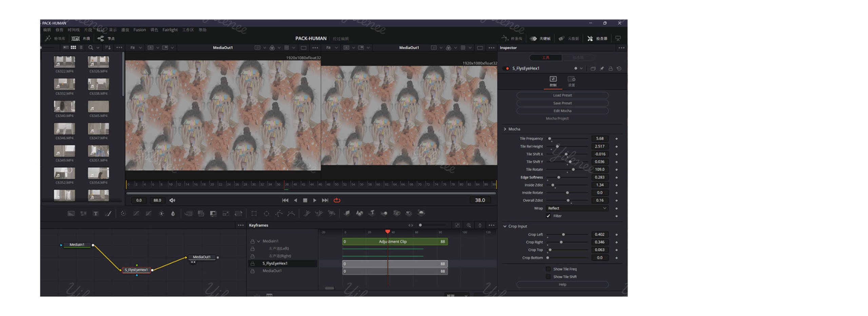The height and width of the screenshot is (316, 868).
Task: Open the Fusion menu
Action: click(x=139, y=30)
